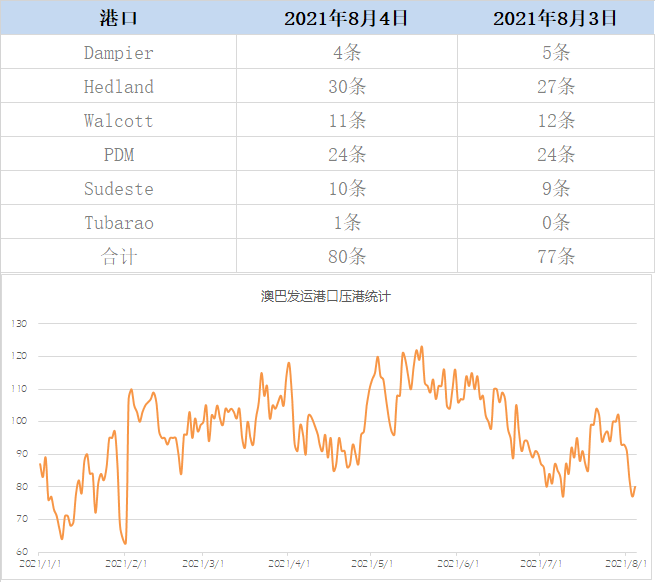Click Dampier's 5条 value for August 3

pyautogui.click(x=556, y=53)
